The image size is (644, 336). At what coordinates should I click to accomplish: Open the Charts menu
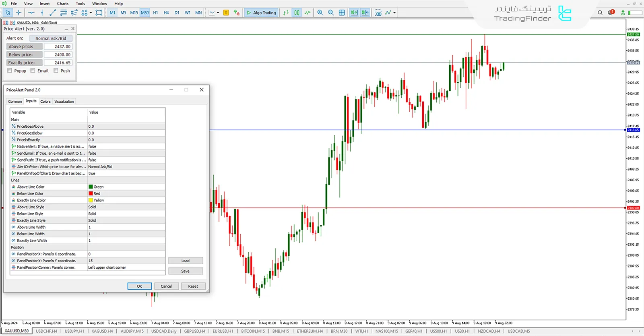[62, 4]
